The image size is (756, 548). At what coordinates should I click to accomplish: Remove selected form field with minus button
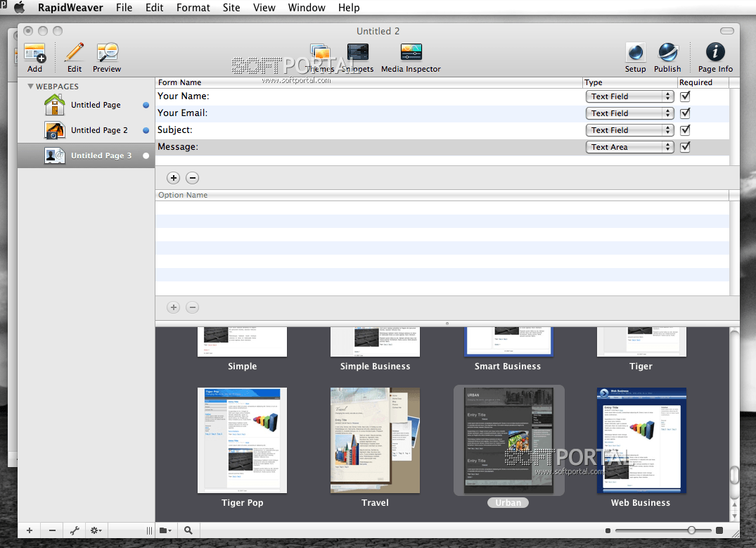[192, 178]
